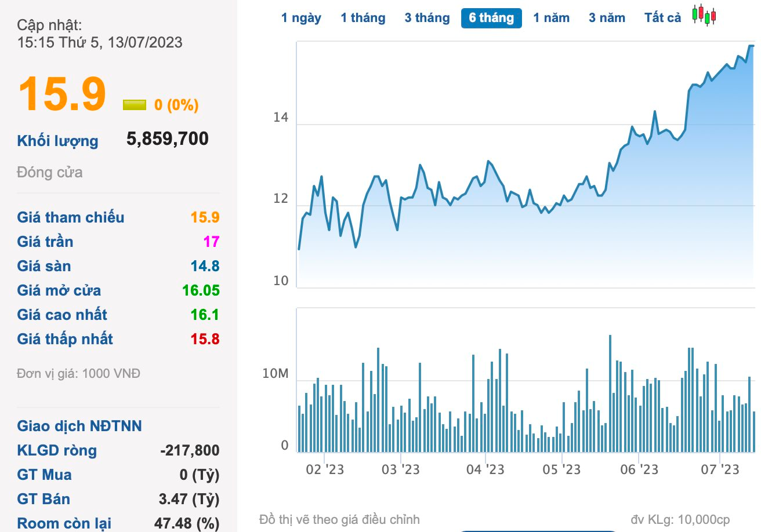Image resolution: width=761 pixels, height=532 pixels.
Task: Click the '02 '23' date axis marker
Action: point(325,469)
